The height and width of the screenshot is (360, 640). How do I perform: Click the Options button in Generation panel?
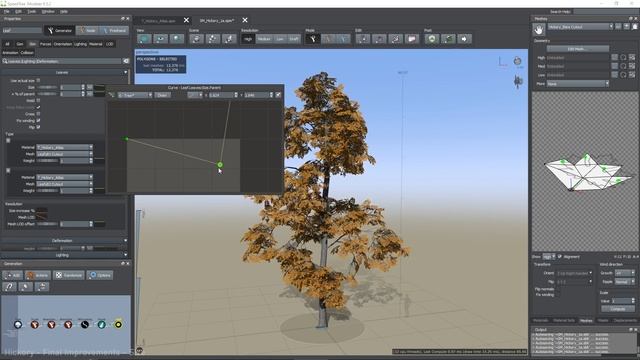[x=100, y=275]
